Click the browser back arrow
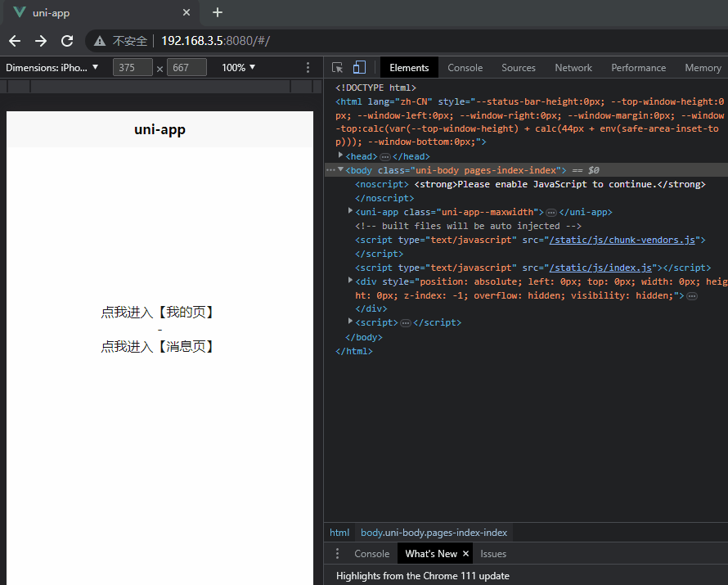 (15, 42)
